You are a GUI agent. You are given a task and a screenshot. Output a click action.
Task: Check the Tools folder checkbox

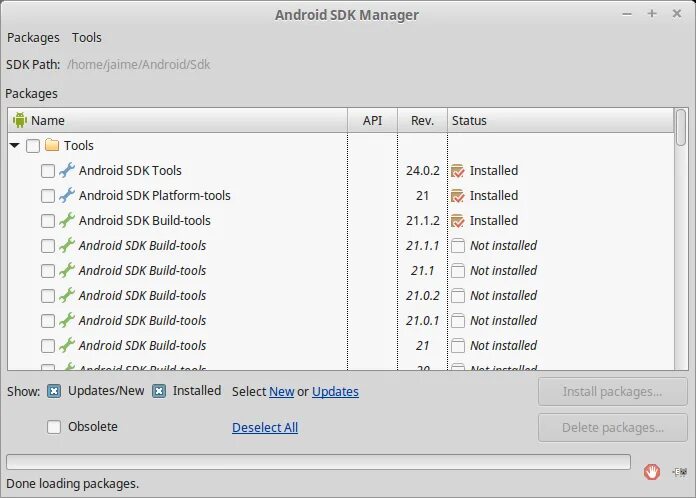click(33, 146)
